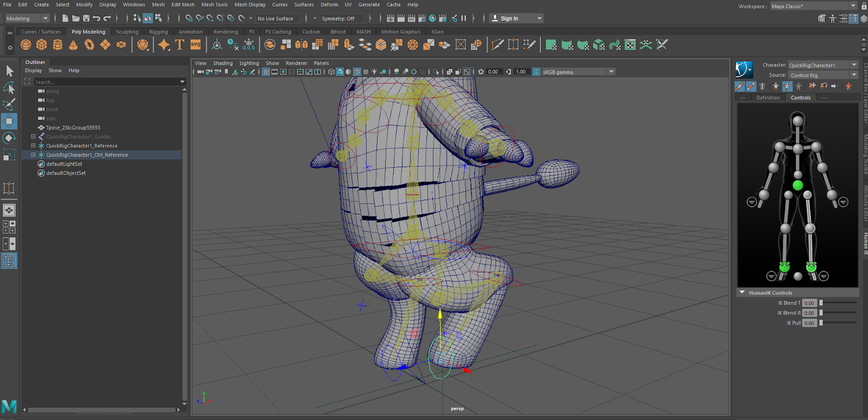This screenshot has height=420, width=868.
Task: Toggle smooth shade all cube icon
Action: tap(340, 72)
